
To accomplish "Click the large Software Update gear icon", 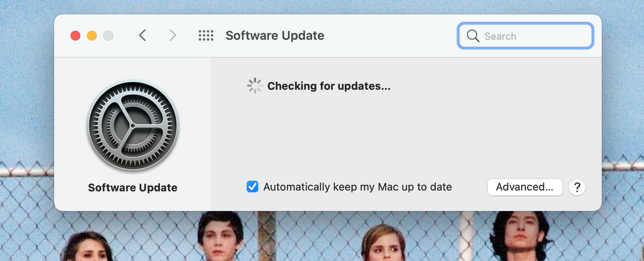I will tap(133, 125).
